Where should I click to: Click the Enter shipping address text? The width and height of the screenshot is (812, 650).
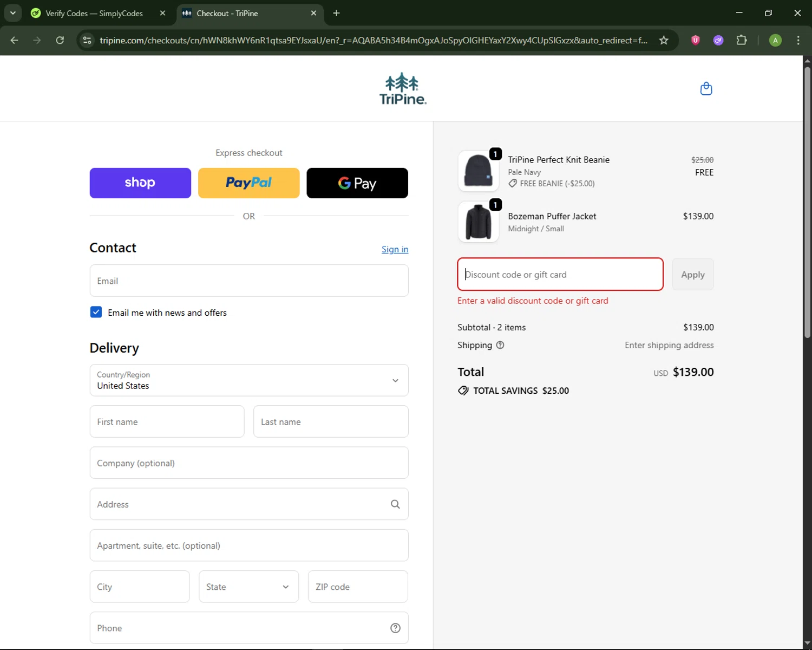669,345
